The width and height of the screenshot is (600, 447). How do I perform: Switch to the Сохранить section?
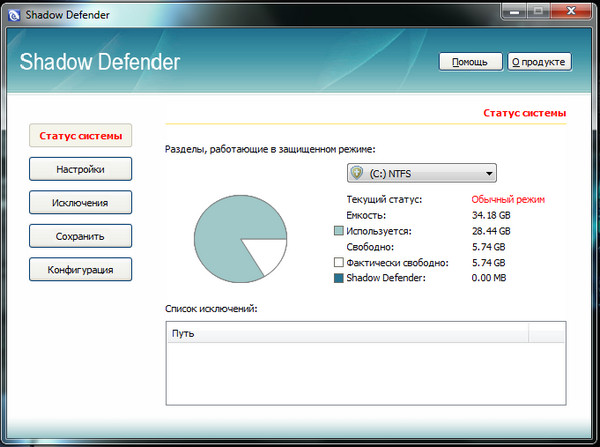80,236
